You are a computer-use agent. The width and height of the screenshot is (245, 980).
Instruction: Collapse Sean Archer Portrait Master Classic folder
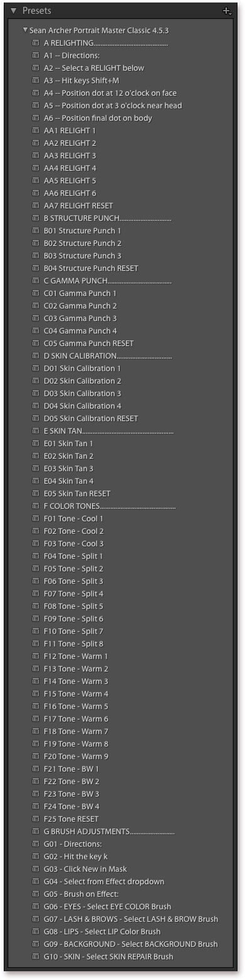point(25,29)
